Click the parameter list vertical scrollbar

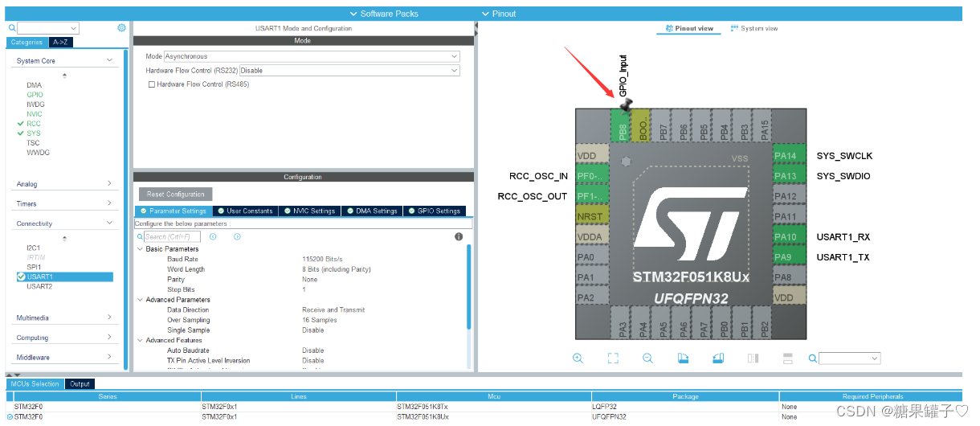(469, 286)
